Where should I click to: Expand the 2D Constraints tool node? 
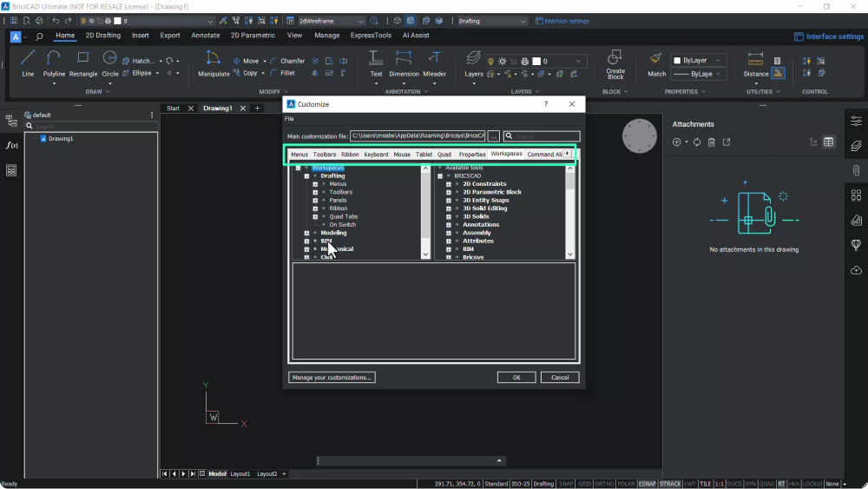[x=449, y=184]
